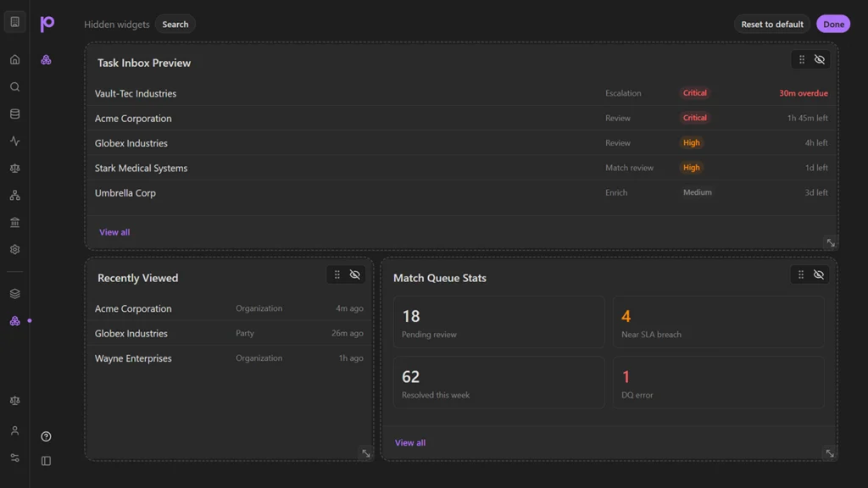Click the 62 Resolved this week card

(x=498, y=382)
